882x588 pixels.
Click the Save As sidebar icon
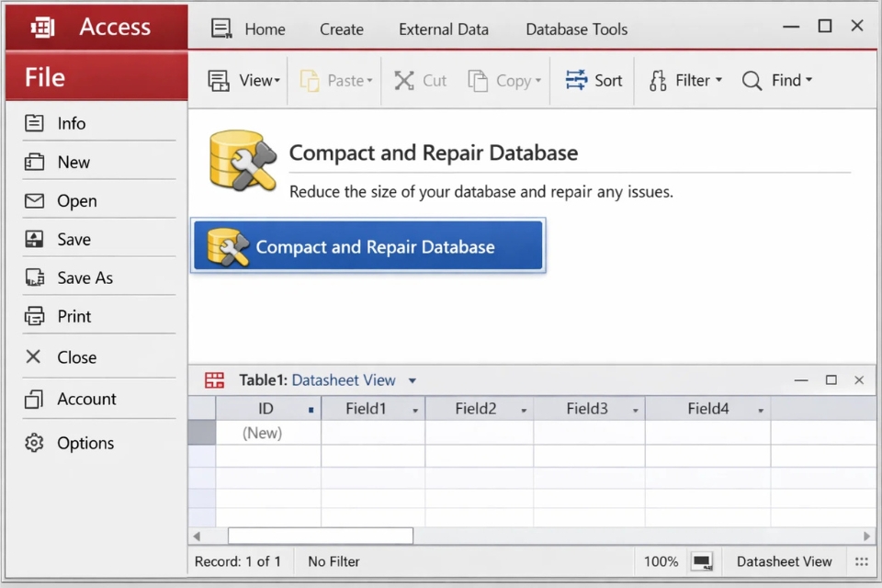pyautogui.click(x=34, y=277)
